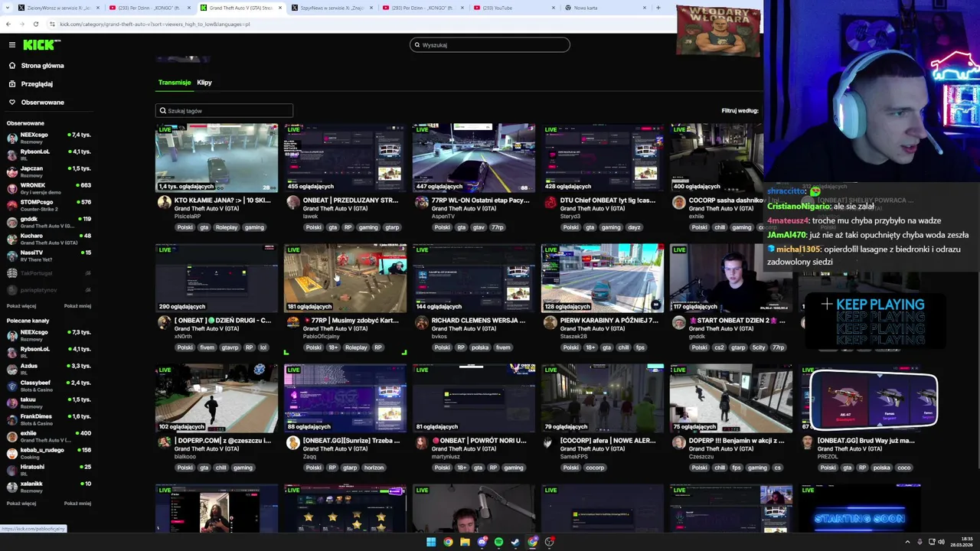Click the microphone tray icon
This screenshot has height=551, width=980.
point(920,542)
